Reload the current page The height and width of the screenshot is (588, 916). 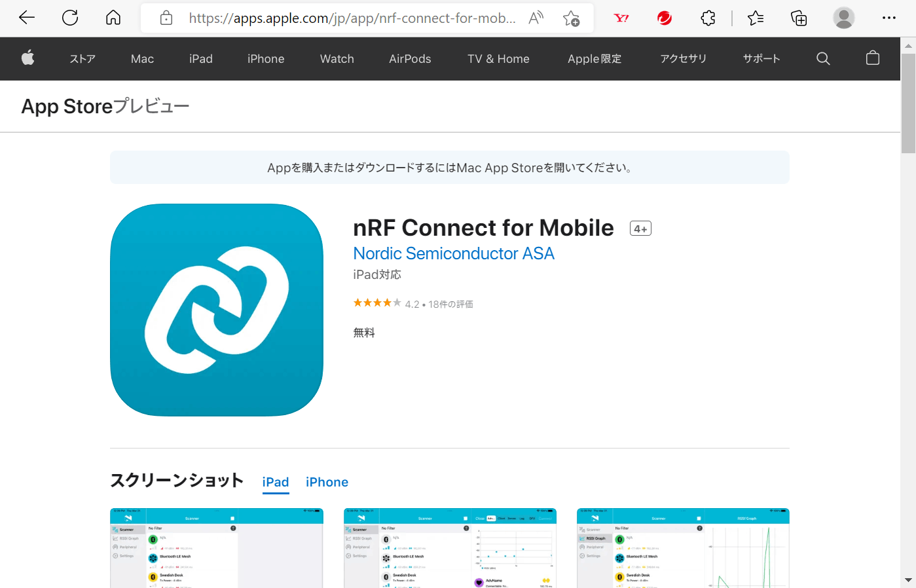[x=70, y=18]
